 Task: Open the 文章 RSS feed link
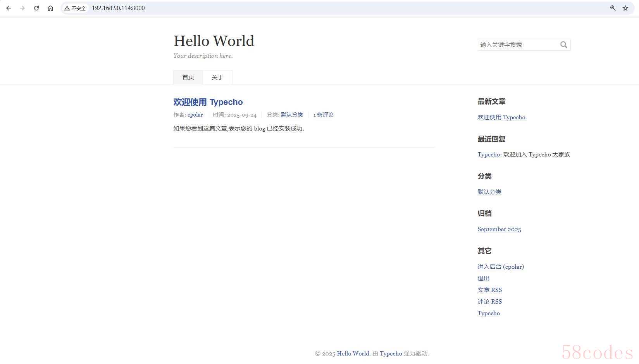click(489, 290)
